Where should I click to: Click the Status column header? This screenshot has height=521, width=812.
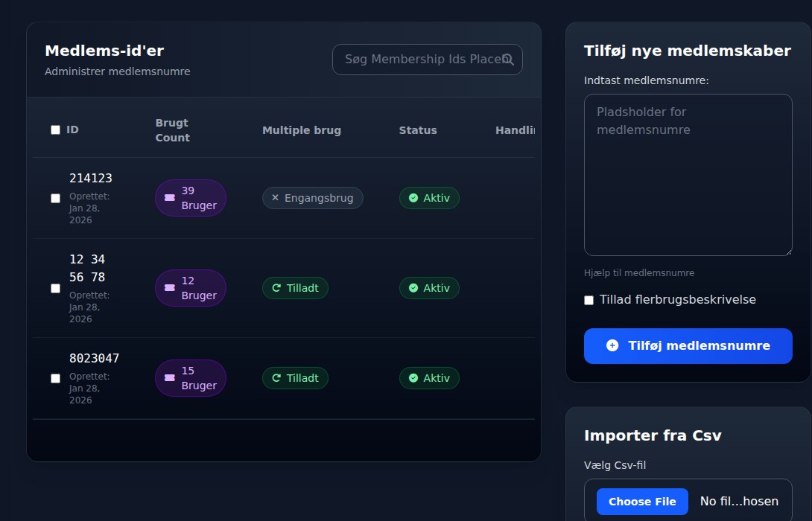[418, 130]
